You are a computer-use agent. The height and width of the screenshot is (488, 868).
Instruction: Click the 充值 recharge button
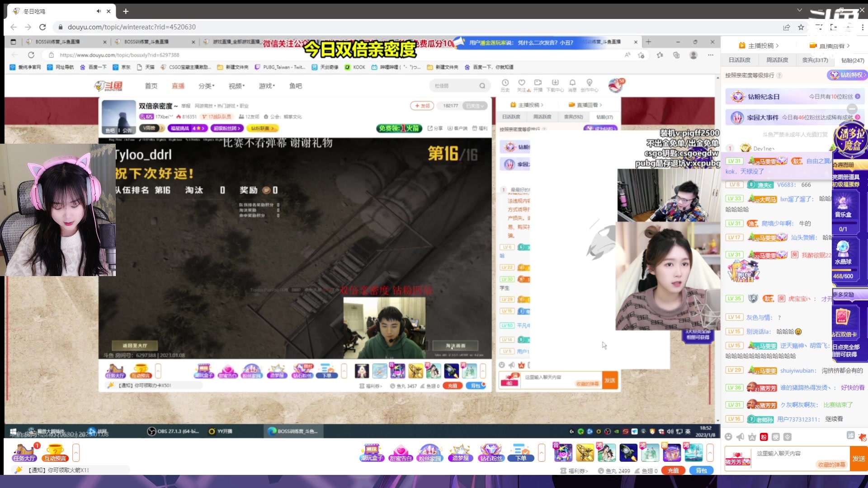673,470
